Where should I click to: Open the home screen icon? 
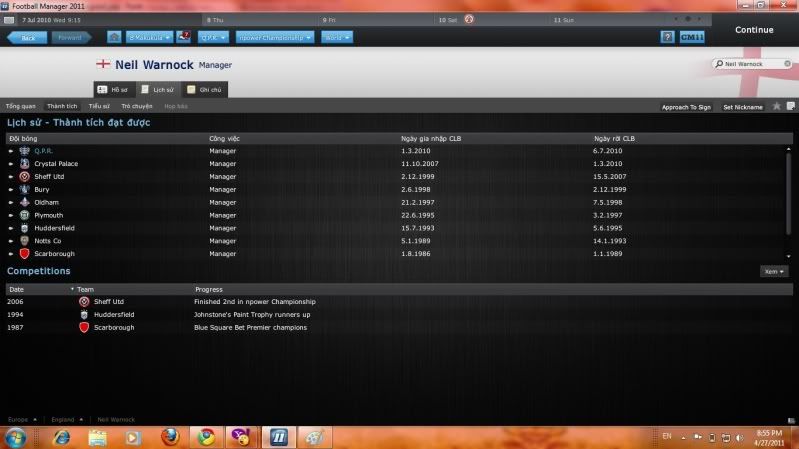114,37
